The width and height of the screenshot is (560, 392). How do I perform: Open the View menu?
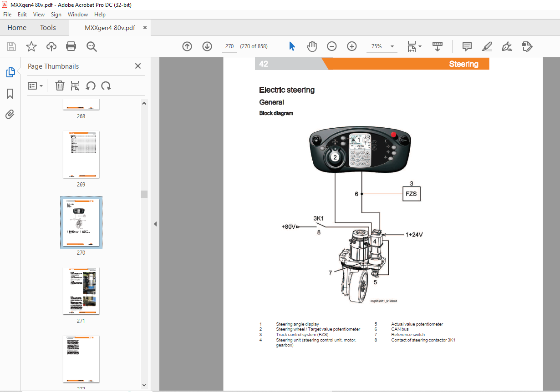(39, 15)
